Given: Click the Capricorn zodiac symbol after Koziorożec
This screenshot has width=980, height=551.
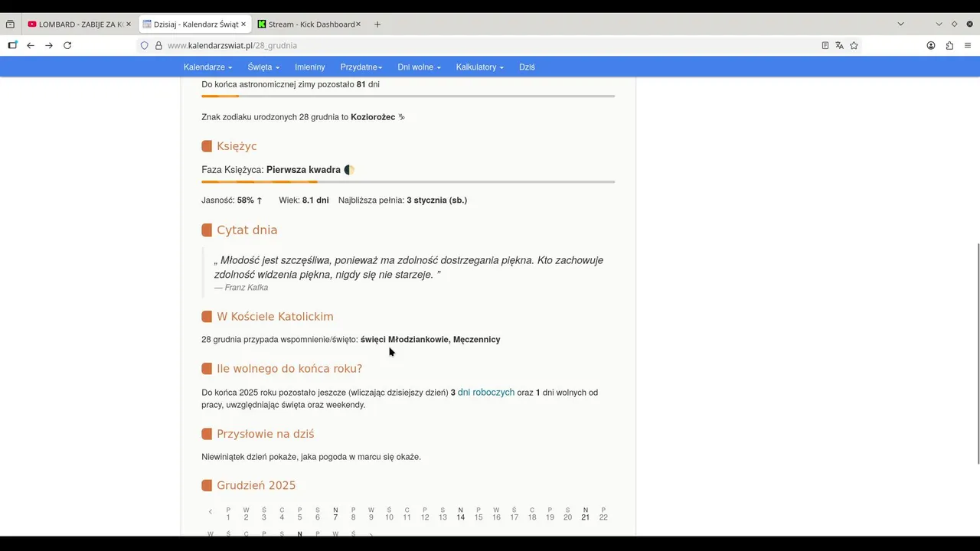Looking at the screenshot, I should point(401,117).
